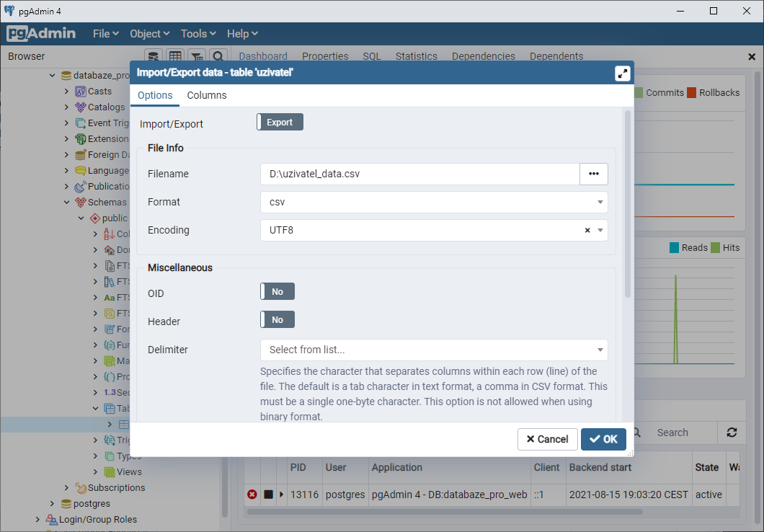Image resolution: width=764 pixels, height=532 pixels.
Task: Refresh sessions with the circular arrows icon
Action: point(732,433)
